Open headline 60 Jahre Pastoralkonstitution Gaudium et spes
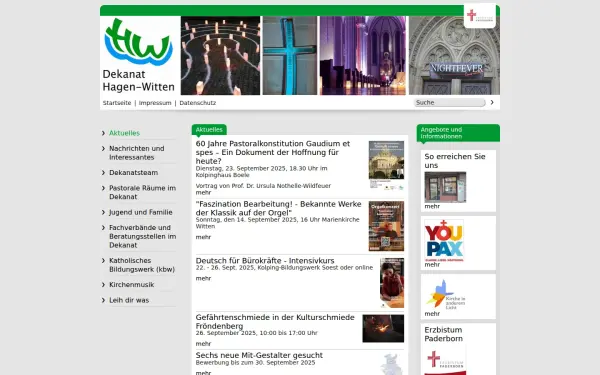Image resolution: width=600 pixels, height=375 pixels. [273, 152]
